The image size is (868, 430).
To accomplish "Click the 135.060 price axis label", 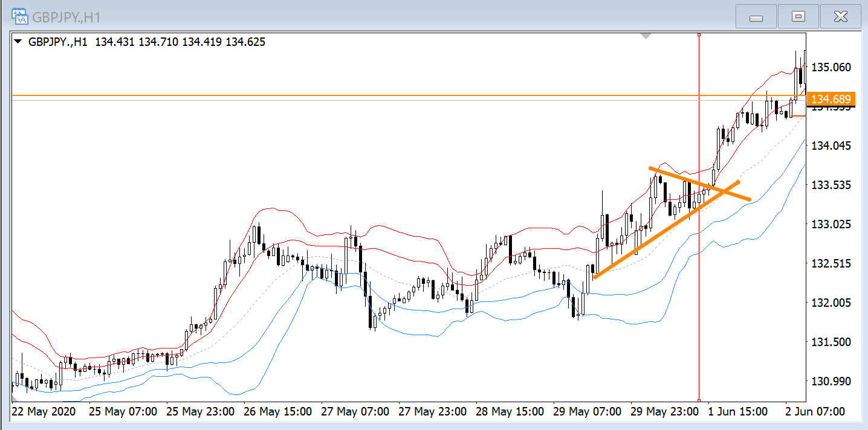I will 831,67.
